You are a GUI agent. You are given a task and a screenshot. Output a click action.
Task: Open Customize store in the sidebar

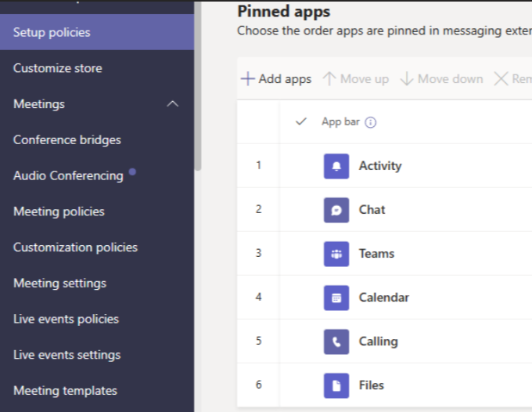click(97, 68)
